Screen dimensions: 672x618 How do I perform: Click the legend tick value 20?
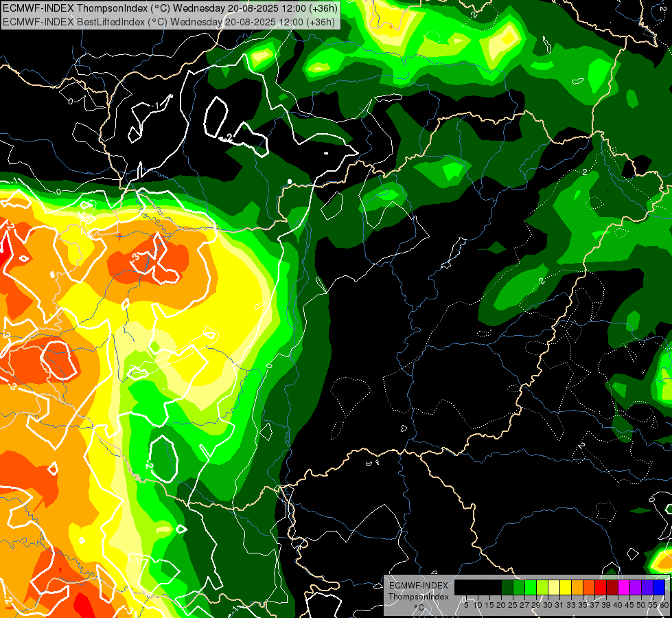pyautogui.click(x=501, y=605)
